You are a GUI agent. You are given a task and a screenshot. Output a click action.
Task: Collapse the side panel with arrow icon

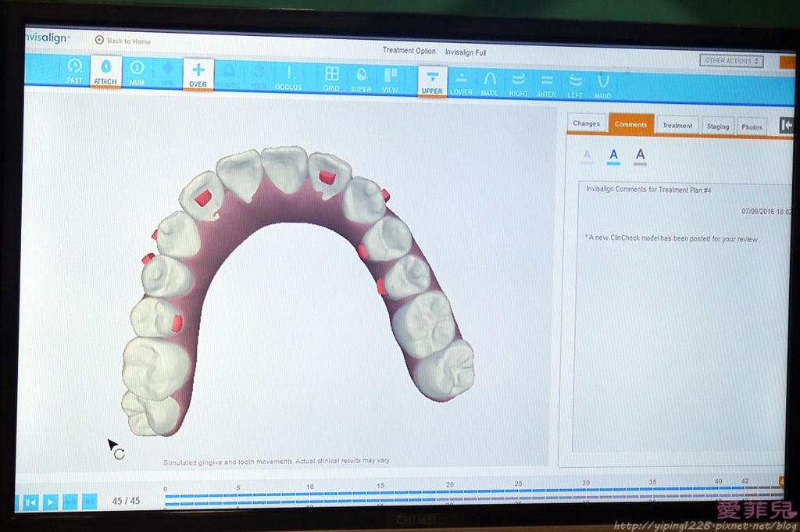pos(786,125)
